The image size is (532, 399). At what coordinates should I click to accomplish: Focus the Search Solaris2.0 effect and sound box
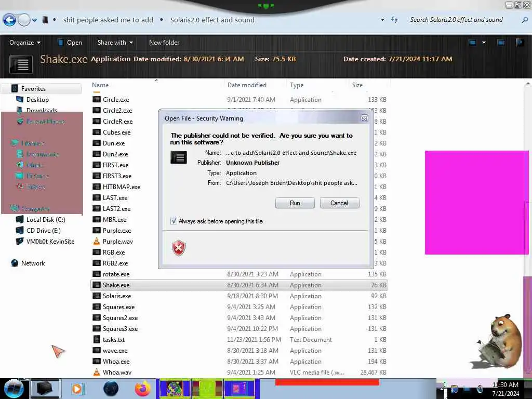[x=456, y=20]
